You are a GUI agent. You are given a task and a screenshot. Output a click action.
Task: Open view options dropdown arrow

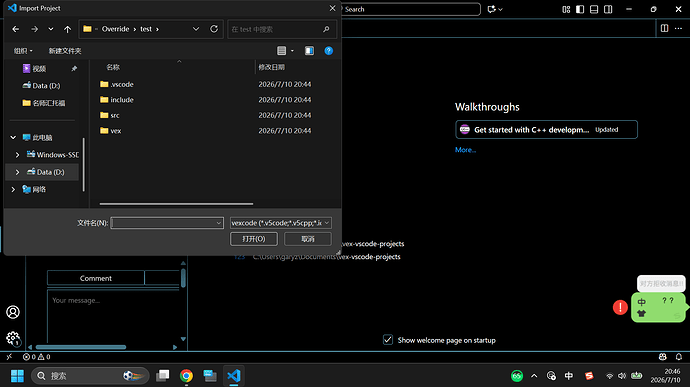click(292, 51)
